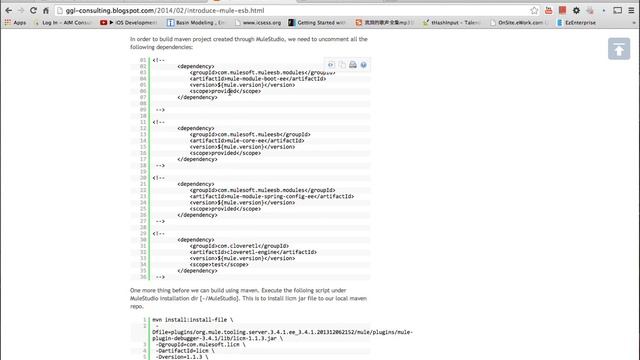Click the mule-module-boot-ee artifactId line

(258, 79)
